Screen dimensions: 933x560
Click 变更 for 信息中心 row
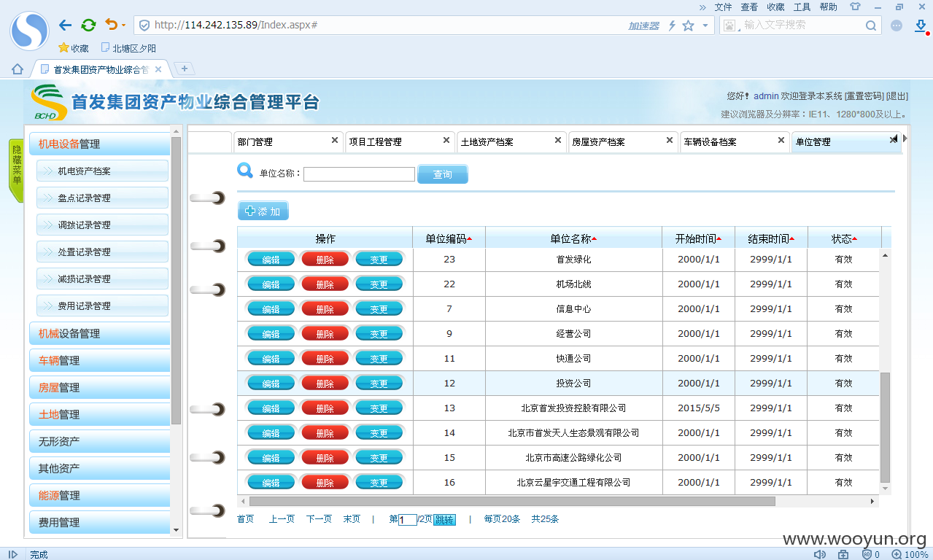(x=379, y=309)
